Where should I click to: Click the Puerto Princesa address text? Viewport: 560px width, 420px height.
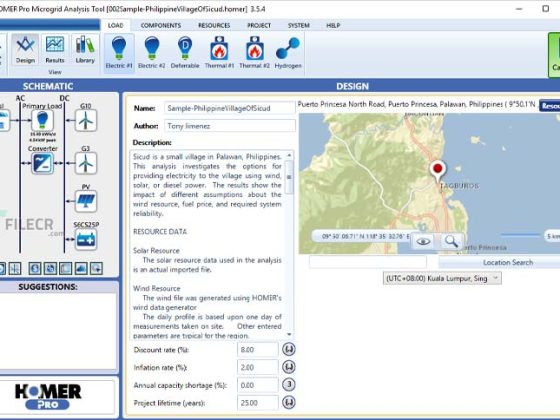point(416,104)
